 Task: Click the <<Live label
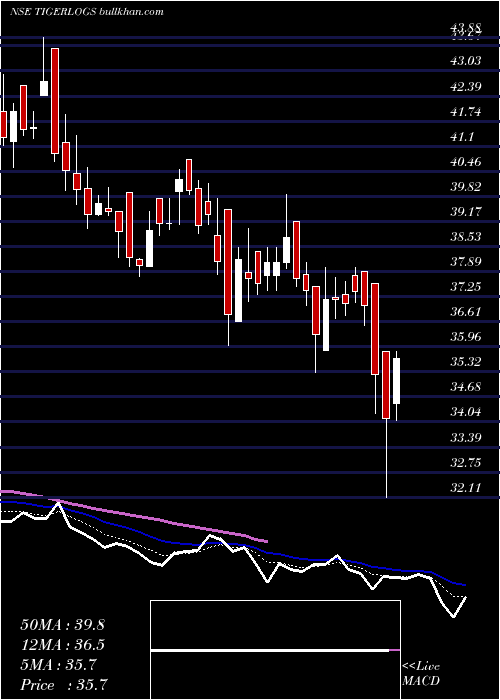tap(421, 667)
